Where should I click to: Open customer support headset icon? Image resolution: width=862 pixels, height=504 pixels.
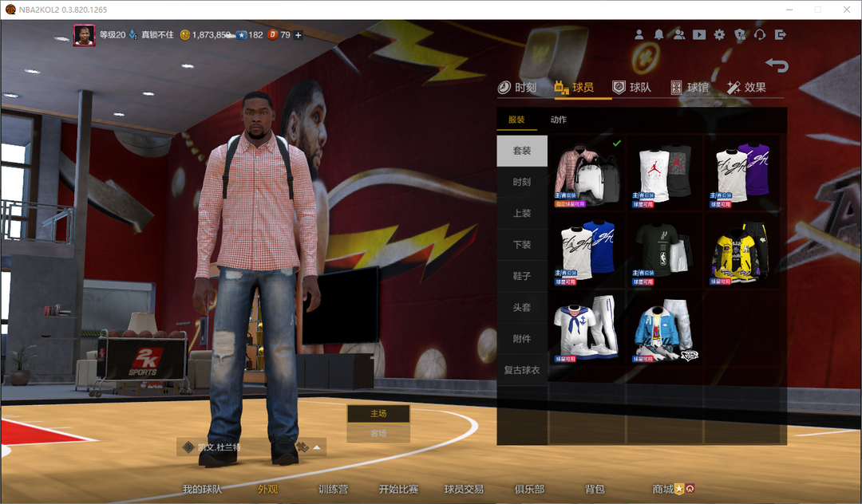[x=760, y=34]
